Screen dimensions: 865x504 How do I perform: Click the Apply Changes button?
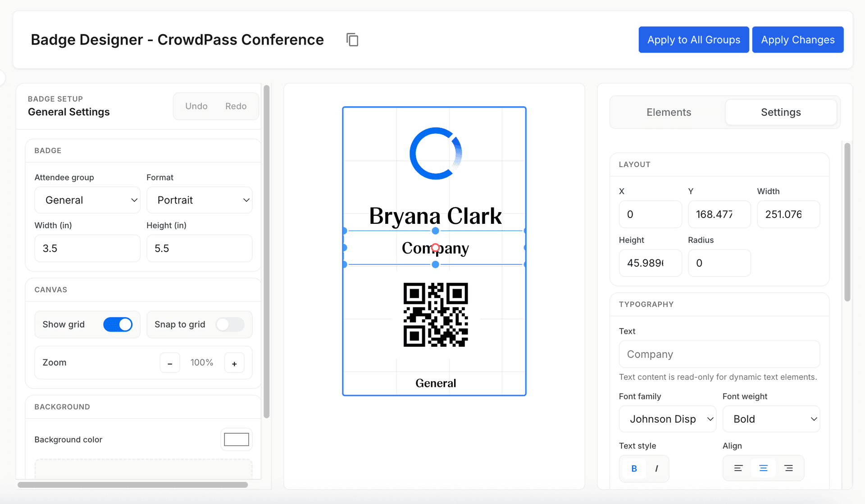click(797, 40)
